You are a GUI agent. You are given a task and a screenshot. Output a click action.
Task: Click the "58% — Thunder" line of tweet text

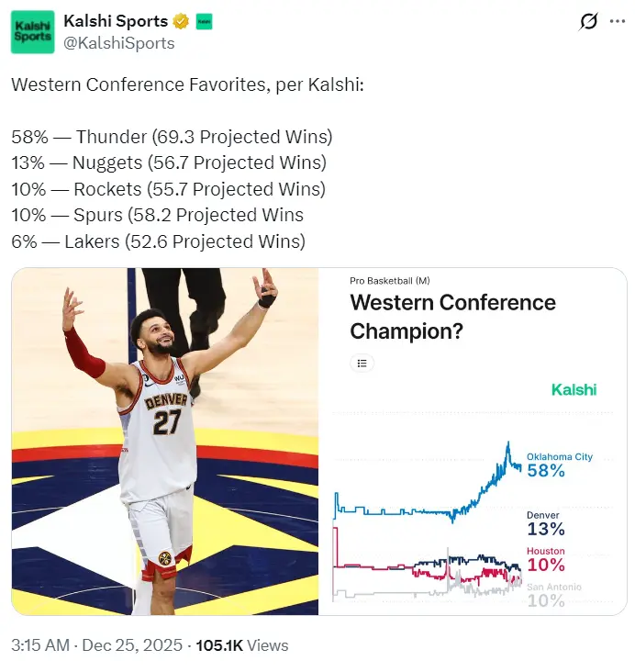click(x=172, y=137)
